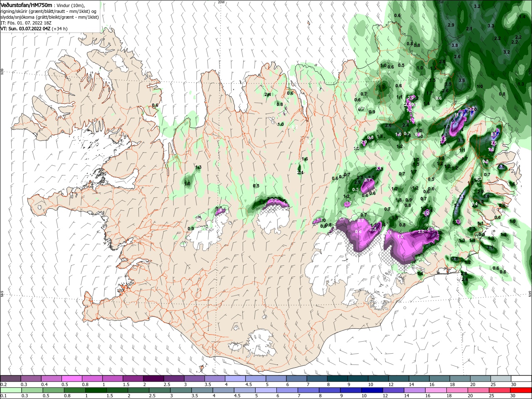532x399 pixels.
Task: Click the 0.6 value in the Westfjords
Action: [155, 106]
